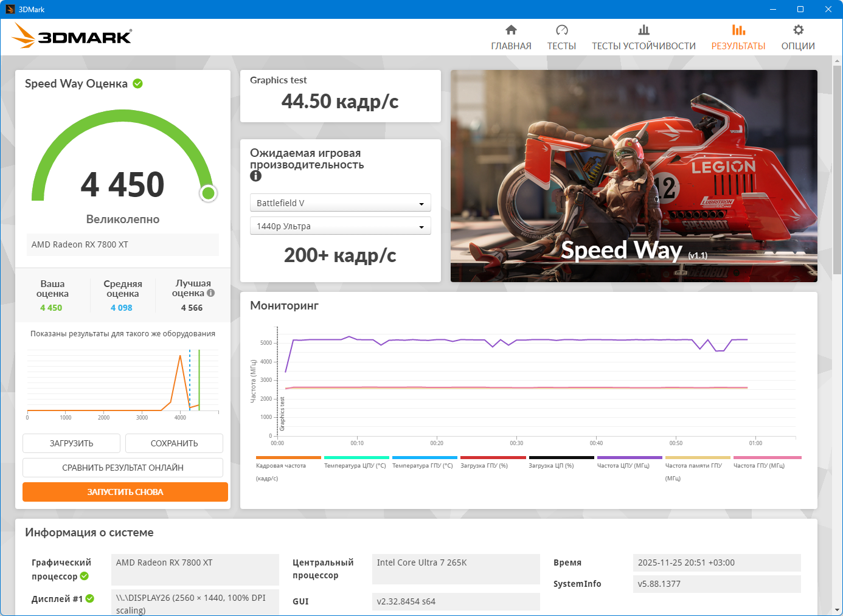This screenshot has width=843, height=616.
Task: Open the 1440p Ультра resolution dropdown
Action: 340,226
